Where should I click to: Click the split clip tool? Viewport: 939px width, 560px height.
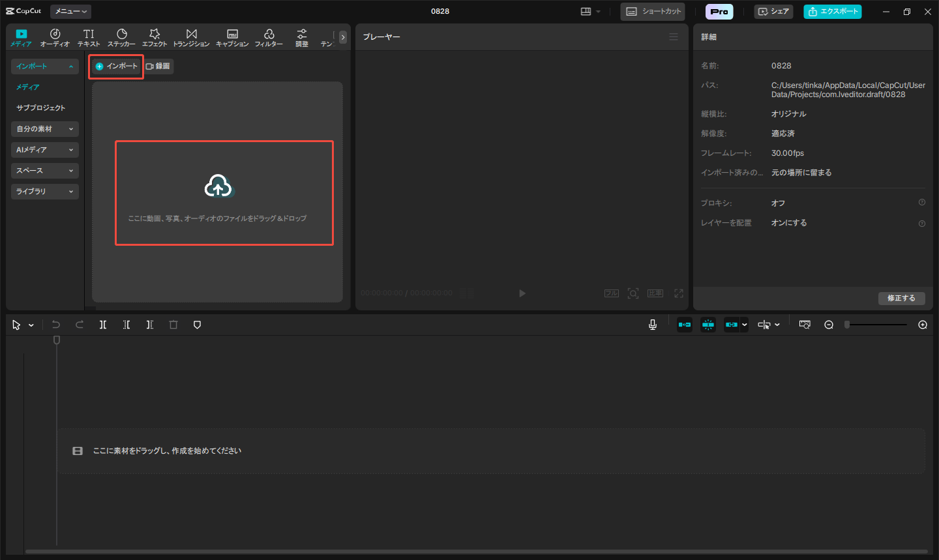coord(103,325)
